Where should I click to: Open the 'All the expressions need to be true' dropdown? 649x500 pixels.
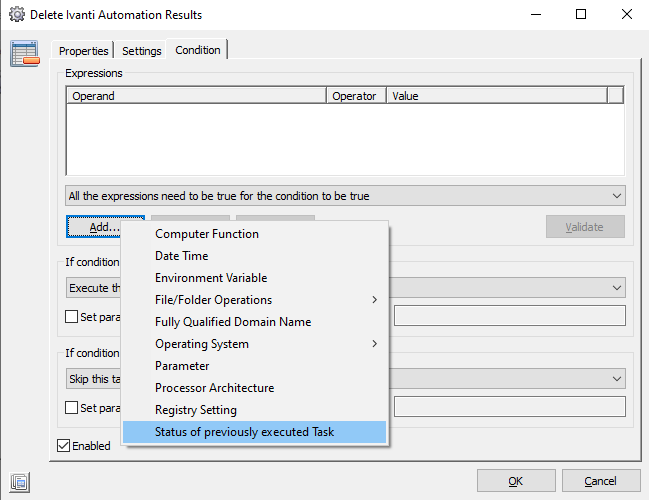[x=345, y=196]
